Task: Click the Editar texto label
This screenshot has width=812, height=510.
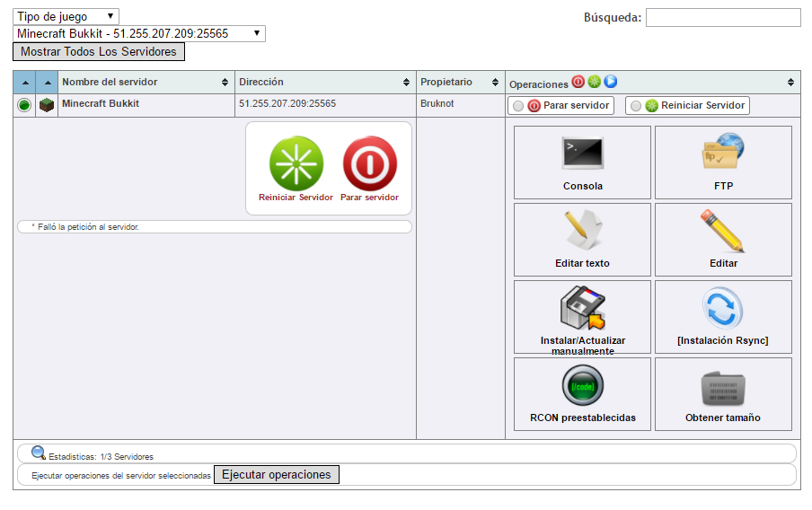Action: (x=583, y=263)
